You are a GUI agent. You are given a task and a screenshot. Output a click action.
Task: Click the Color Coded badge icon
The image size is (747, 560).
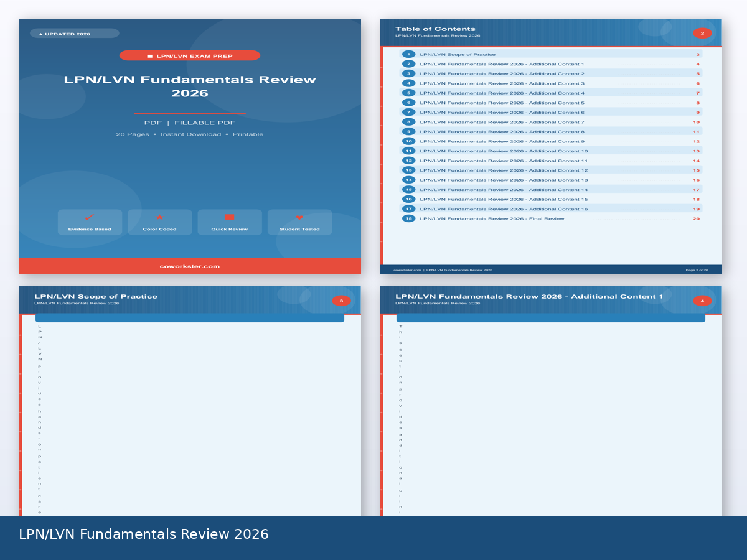pyautogui.click(x=159, y=217)
